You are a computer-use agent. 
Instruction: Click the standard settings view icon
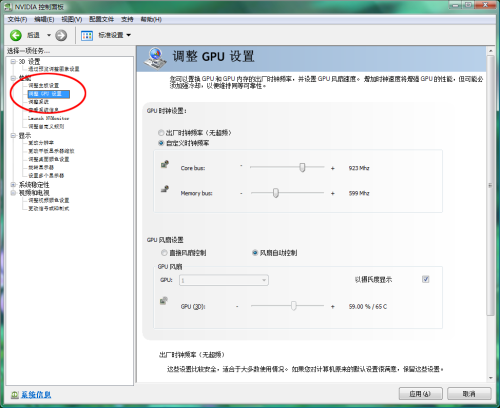coord(87,35)
